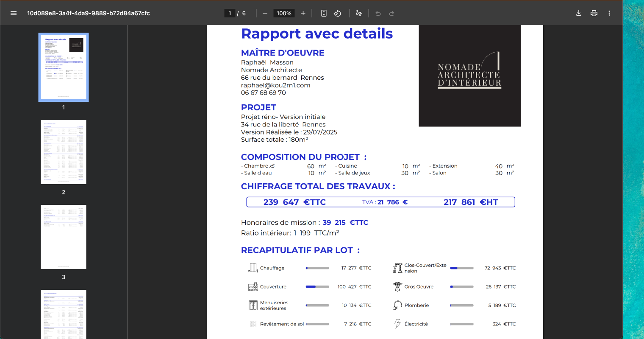Click the zoom out minus button

pyautogui.click(x=265, y=13)
